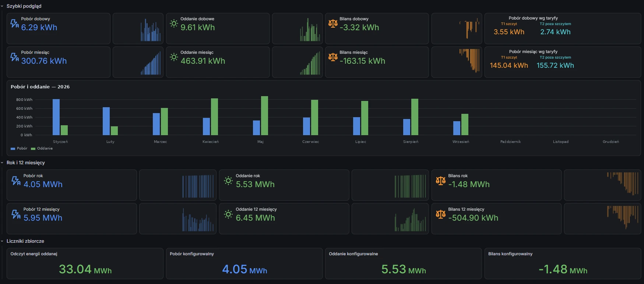Click the 2.74 kWh T2 poza szczytem value
The width and height of the screenshot is (644, 284).
click(555, 32)
